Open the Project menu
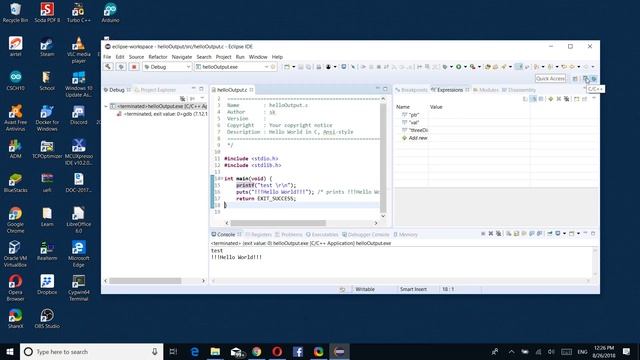The image size is (640, 360). [223, 57]
